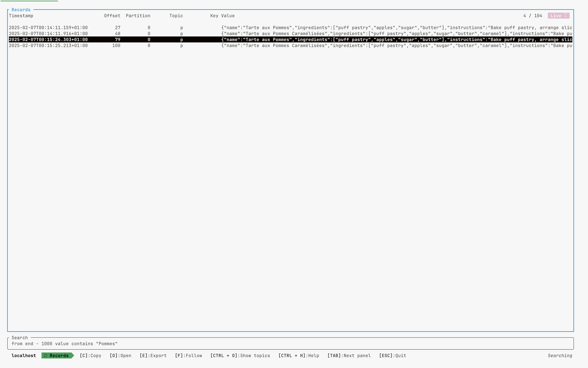Click the [TAB]:Next panel shortcut
Viewport: 588px width, 368px height.
[x=349, y=356]
